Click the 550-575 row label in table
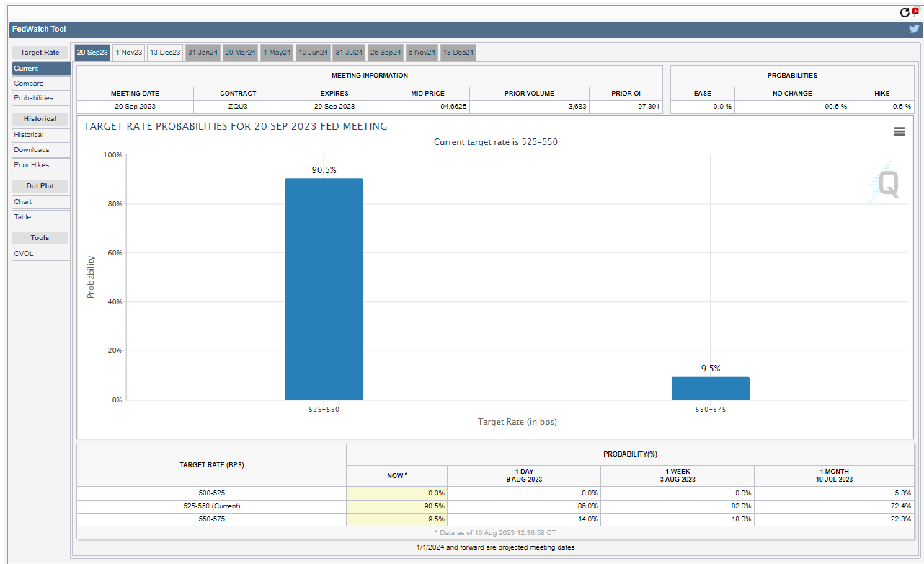Viewport: 924px width, 564px height. 212,519
